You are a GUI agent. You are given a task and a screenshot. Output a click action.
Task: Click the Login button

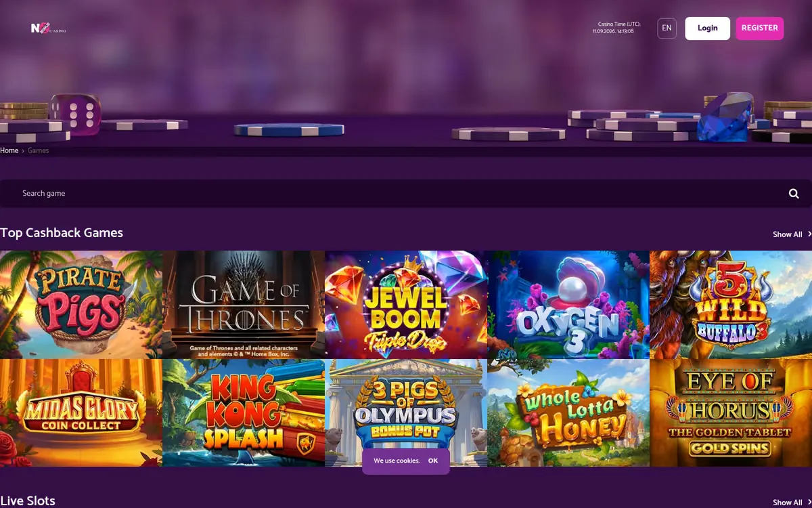(707, 28)
